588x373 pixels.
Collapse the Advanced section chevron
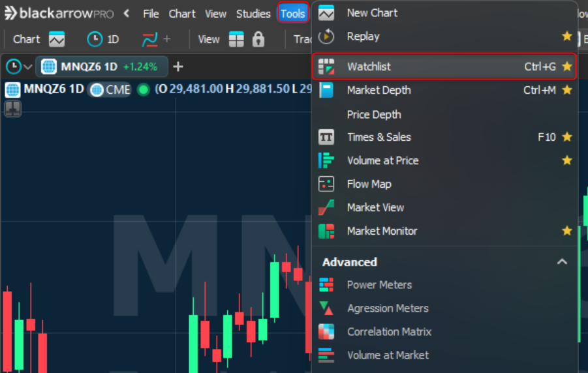562,261
